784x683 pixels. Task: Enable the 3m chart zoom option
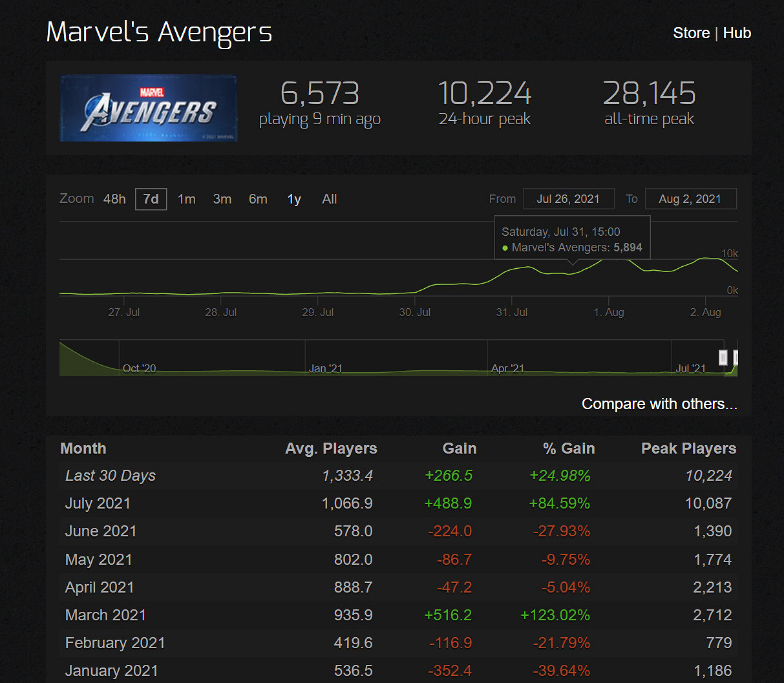click(222, 199)
